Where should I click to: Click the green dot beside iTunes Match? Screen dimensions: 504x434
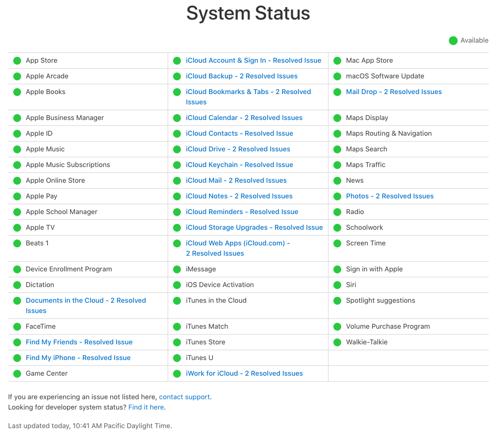(177, 327)
